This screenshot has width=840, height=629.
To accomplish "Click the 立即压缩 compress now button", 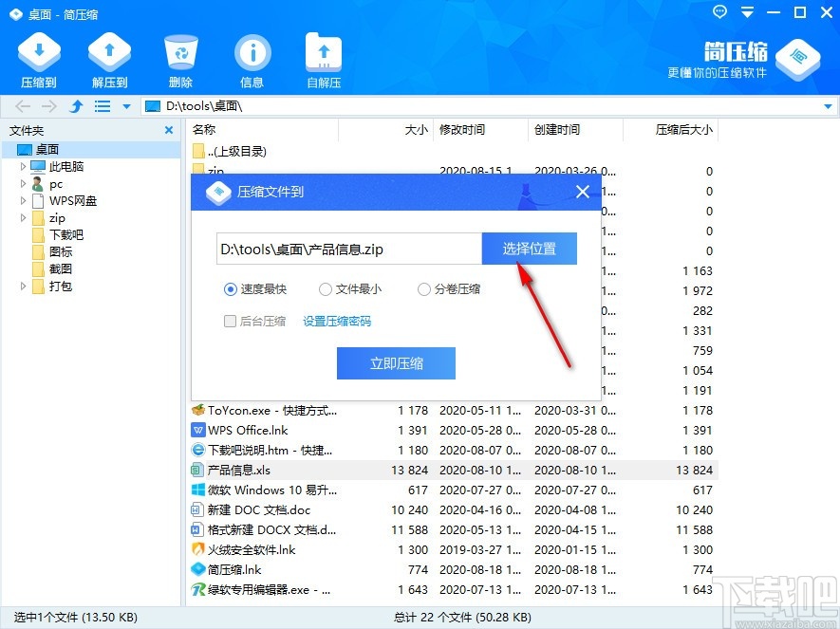I will (396, 362).
